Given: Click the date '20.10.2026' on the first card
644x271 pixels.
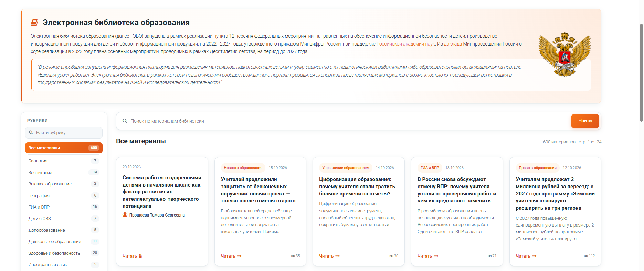Looking at the screenshot, I should (131, 167).
